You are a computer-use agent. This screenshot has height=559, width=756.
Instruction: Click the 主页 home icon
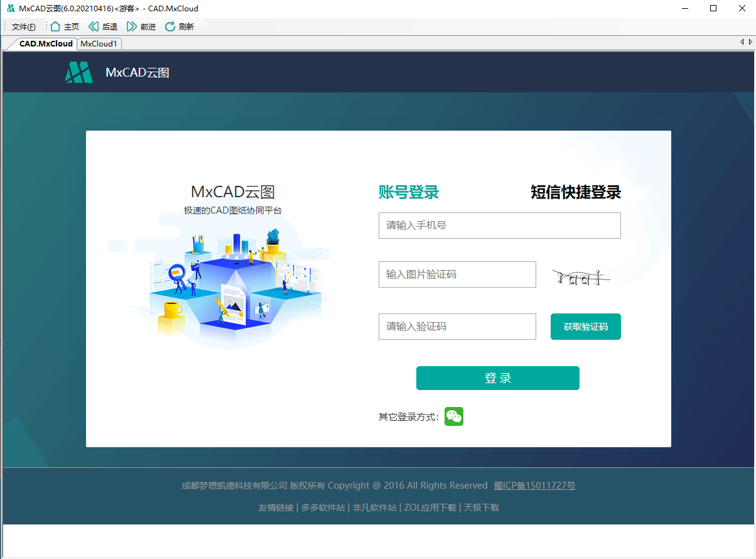point(55,26)
